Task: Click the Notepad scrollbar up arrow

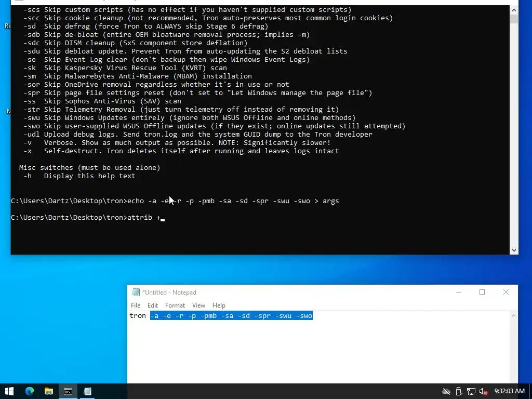Action: 513,315
